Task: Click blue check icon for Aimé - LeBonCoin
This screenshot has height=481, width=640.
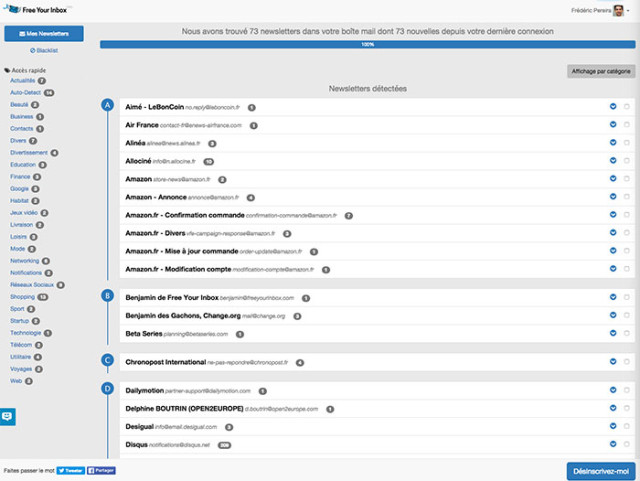Action: click(613, 107)
